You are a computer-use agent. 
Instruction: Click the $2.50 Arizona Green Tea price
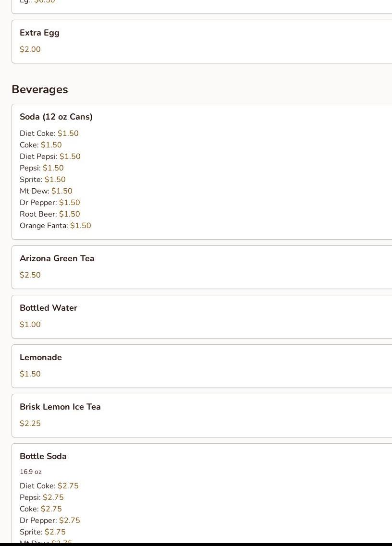(30, 275)
